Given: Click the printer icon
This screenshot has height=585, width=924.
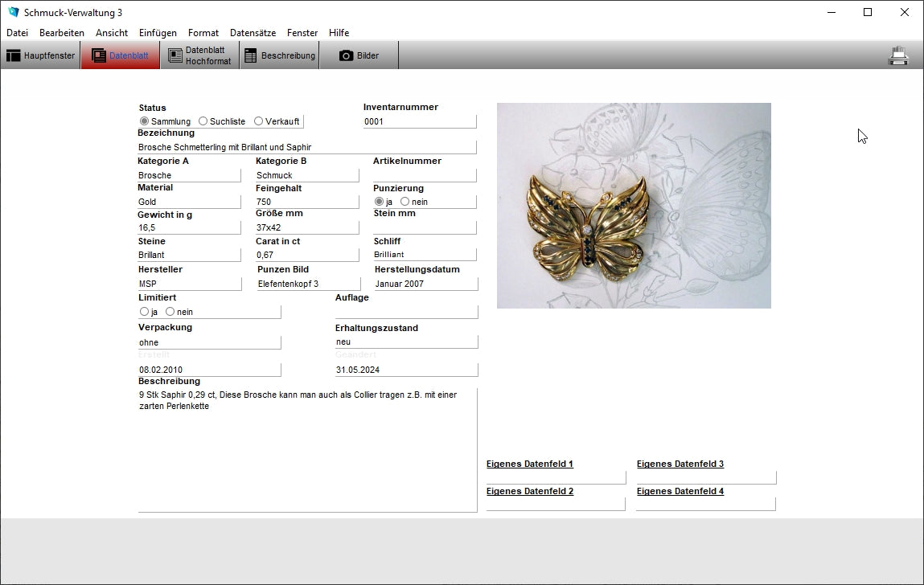Looking at the screenshot, I should click(x=897, y=55).
